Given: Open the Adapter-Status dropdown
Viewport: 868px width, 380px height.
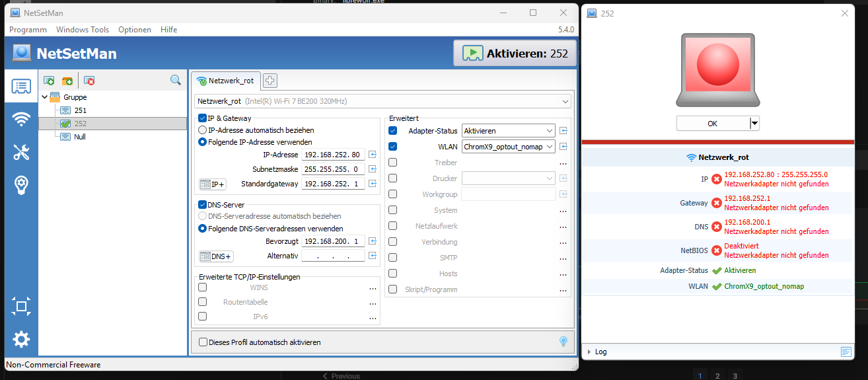Looking at the screenshot, I should [x=508, y=131].
